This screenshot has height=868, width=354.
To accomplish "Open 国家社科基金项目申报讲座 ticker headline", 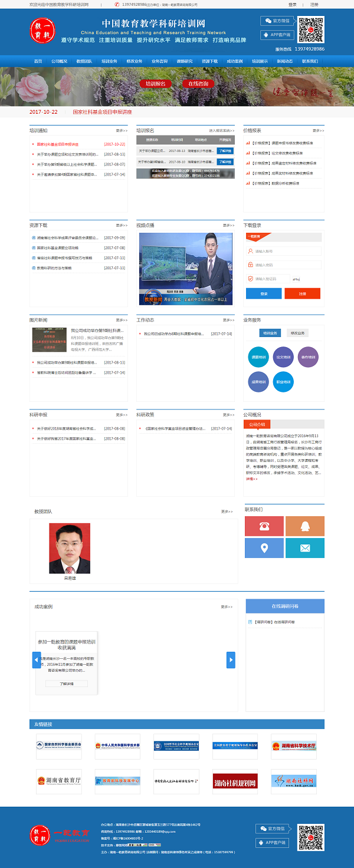I will pos(103,112).
